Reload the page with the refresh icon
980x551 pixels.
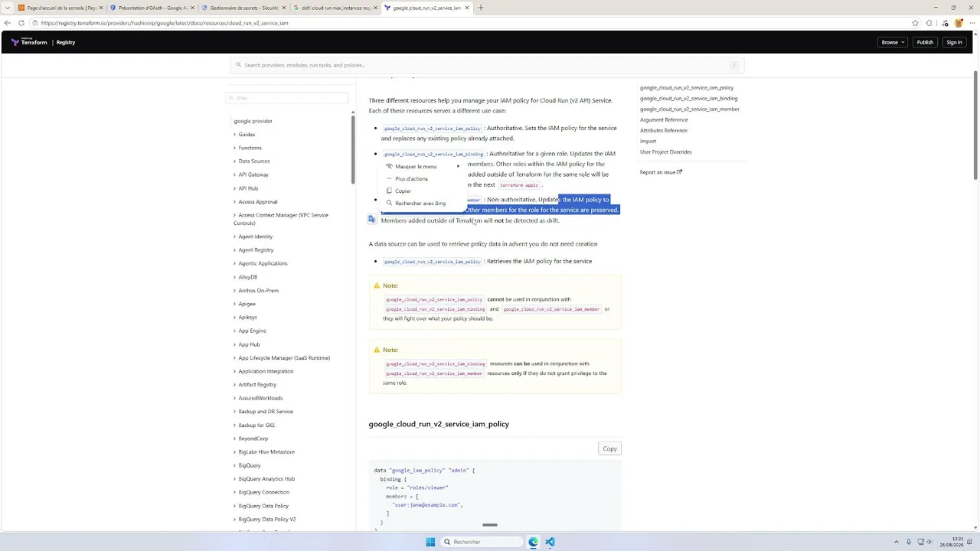click(x=21, y=23)
